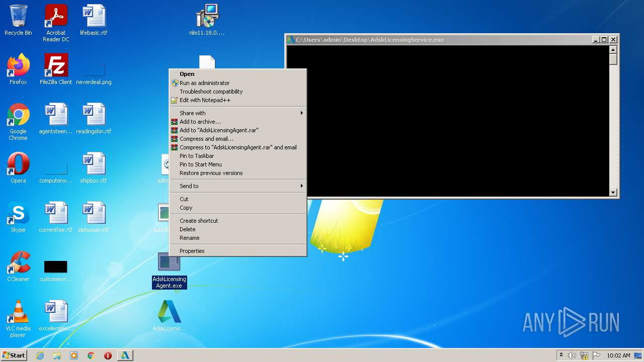The image size is (644, 362).
Task: Select currentfee.rtf document icon
Action: click(x=56, y=217)
